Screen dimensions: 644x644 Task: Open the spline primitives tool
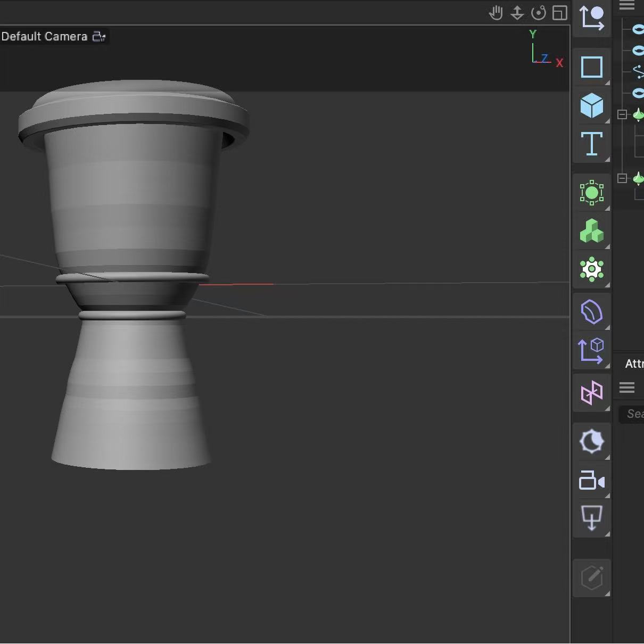coord(592,67)
